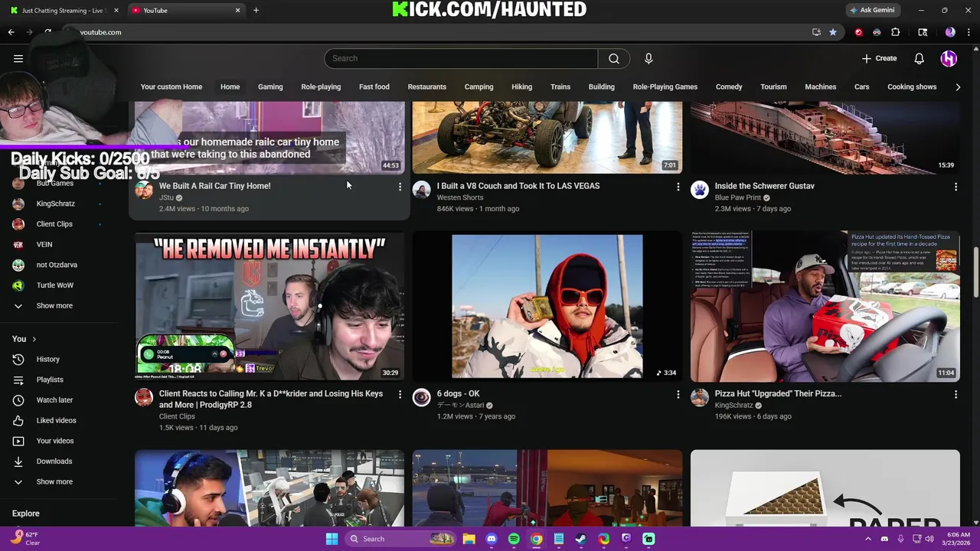Open KingSchratz avatar under Pizza Hut video
980x551 pixels.
pos(700,397)
